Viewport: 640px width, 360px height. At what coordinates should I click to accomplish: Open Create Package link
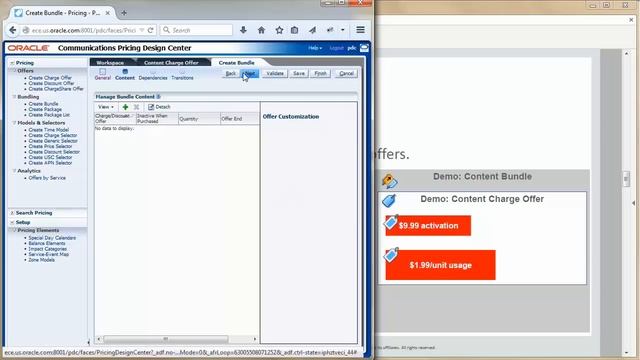pos(45,110)
